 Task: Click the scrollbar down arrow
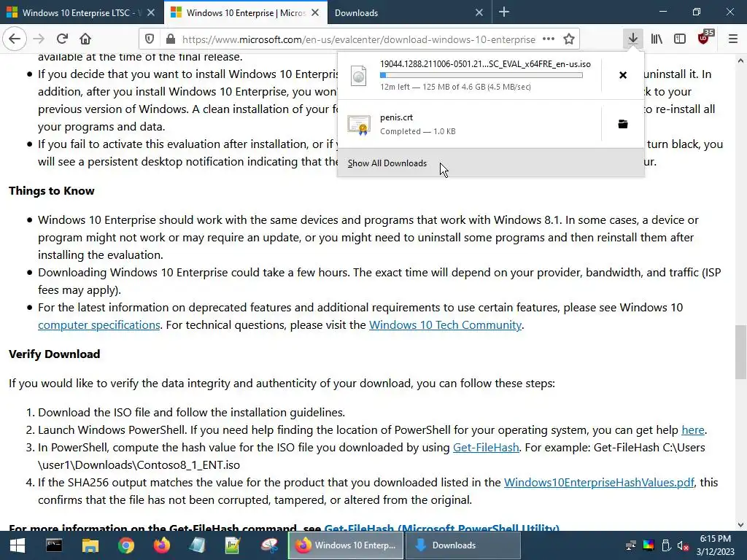(741, 525)
